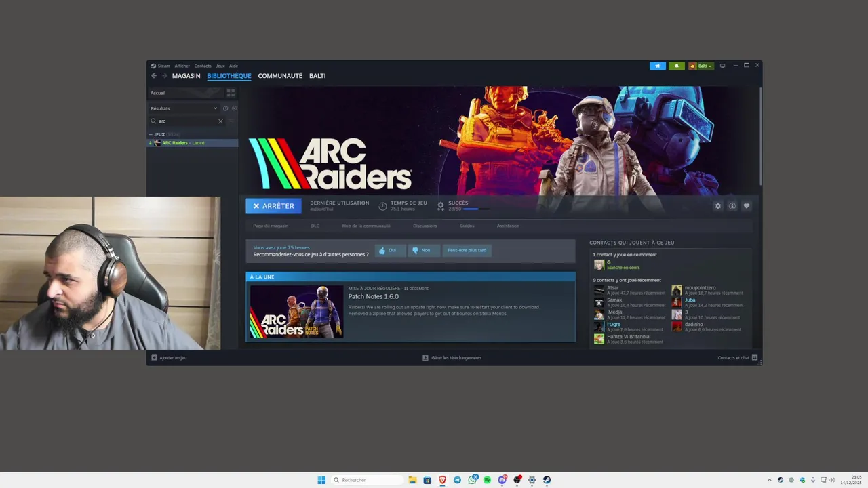Go to the MAGASIN section

pos(186,76)
